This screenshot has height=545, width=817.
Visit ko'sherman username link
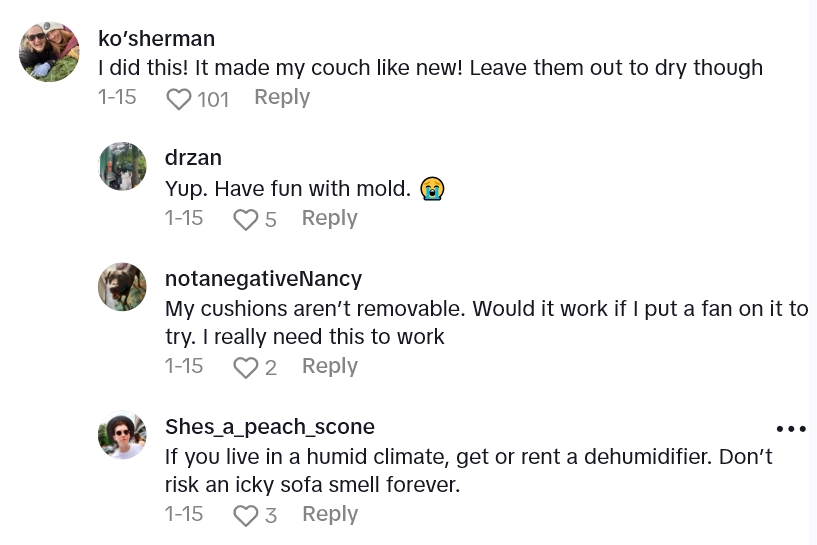pos(156,39)
